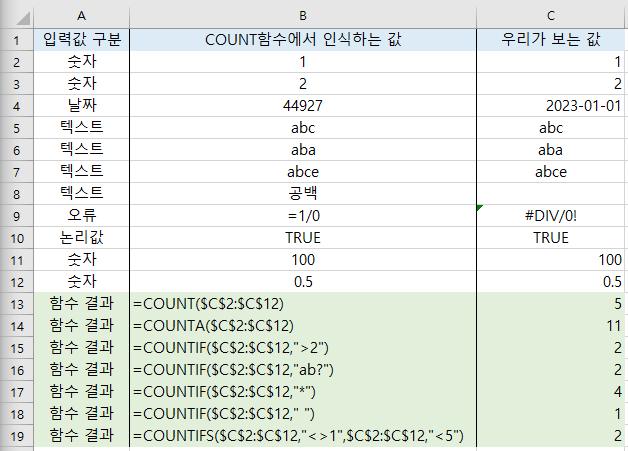Click the =COUNTA($C$2:$C$12) formula cell
Image resolution: width=628 pixels, height=451 pixels.
coord(303,326)
